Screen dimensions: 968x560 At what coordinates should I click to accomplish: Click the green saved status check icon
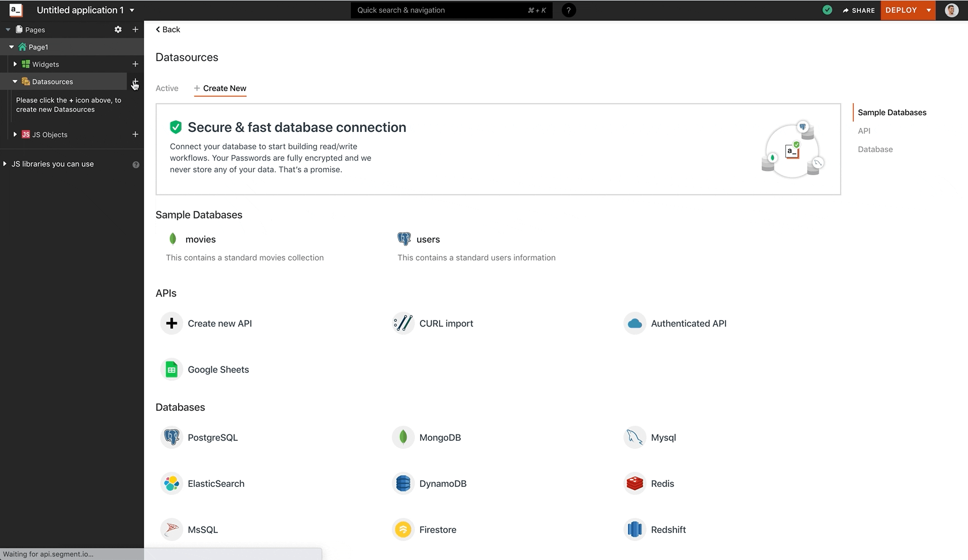(827, 10)
